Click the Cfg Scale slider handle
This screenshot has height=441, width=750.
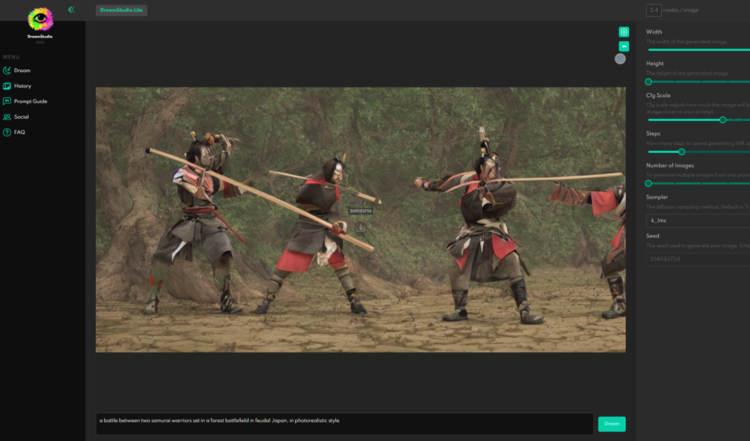[723, 120]
